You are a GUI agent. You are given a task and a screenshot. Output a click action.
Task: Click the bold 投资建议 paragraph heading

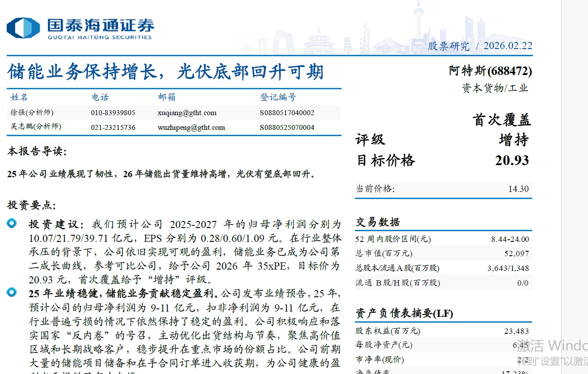pos(56,224)
